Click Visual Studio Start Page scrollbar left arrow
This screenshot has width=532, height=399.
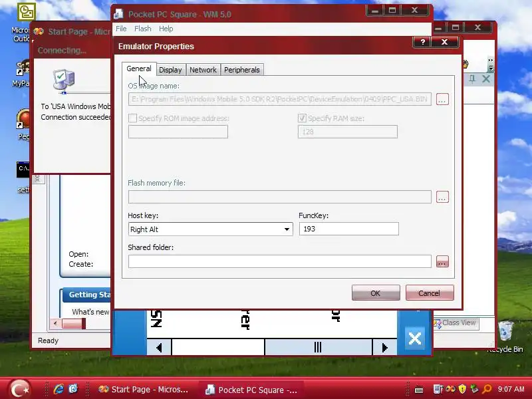(x=55, y=323)
